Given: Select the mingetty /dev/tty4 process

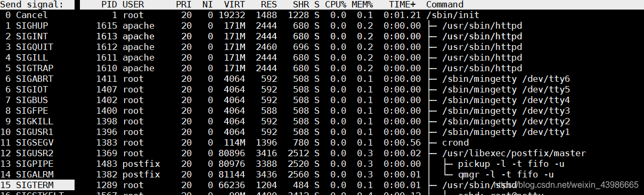Looking at the screenshot, I should pyautogui.click(x=362, y=100).
